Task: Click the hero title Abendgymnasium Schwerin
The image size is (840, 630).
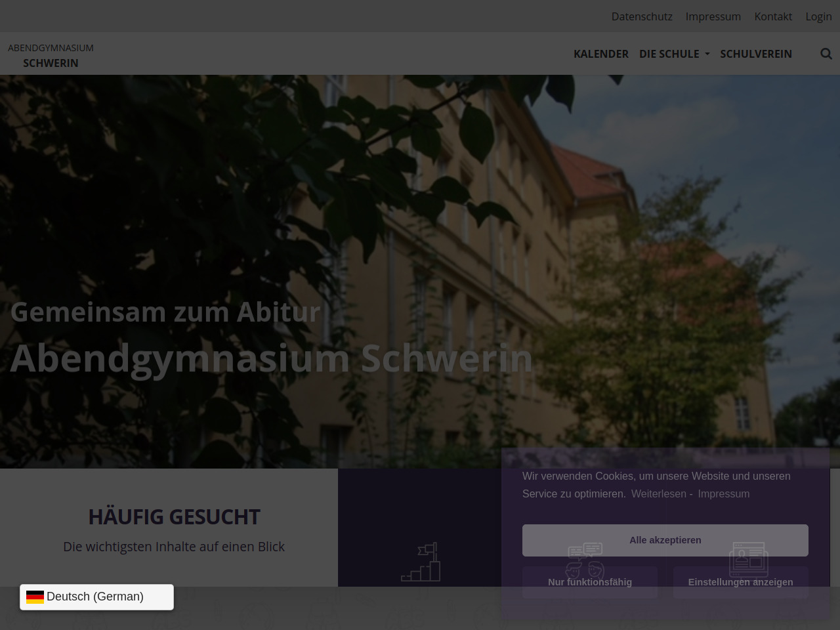Action: [271, 358]
